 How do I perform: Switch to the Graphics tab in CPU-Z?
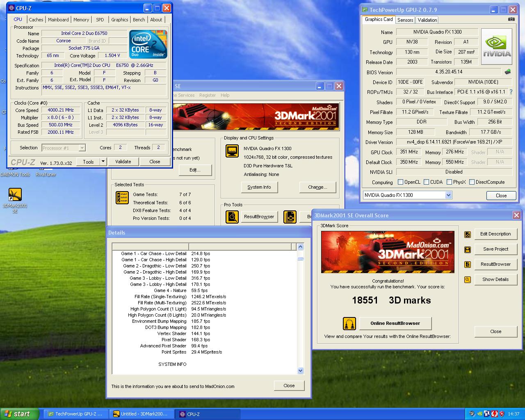pos(119,20)
